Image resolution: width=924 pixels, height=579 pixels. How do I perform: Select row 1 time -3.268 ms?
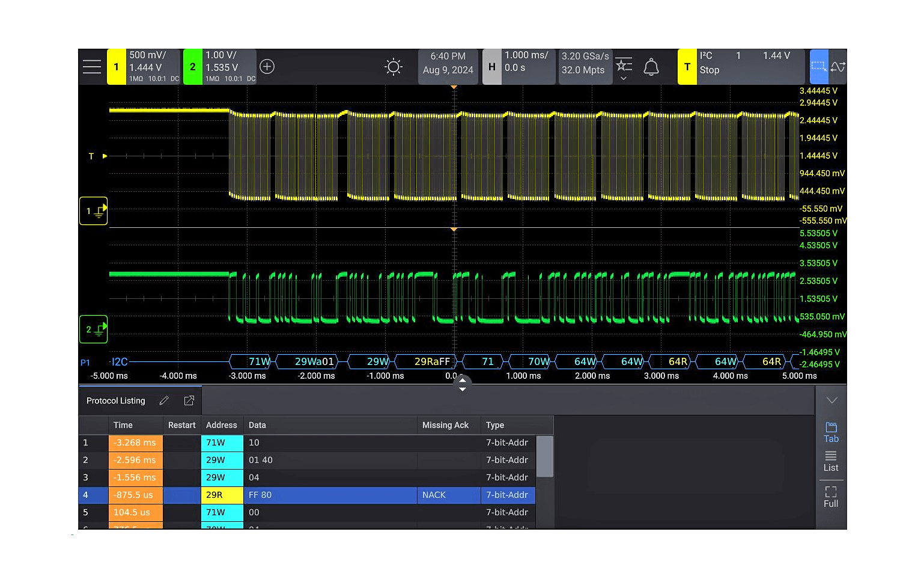136,443
